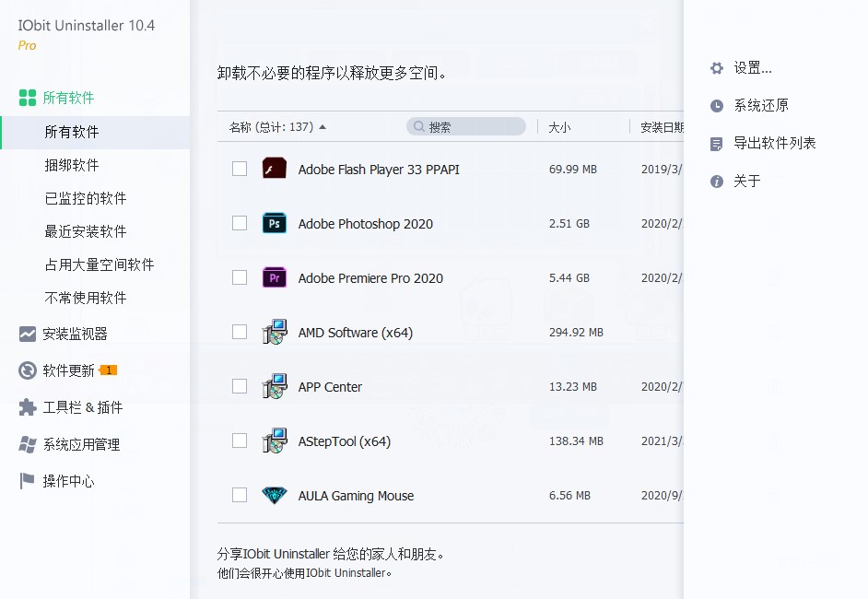
Task: Open 设置 using the gear icon
Action: (716, 67)
